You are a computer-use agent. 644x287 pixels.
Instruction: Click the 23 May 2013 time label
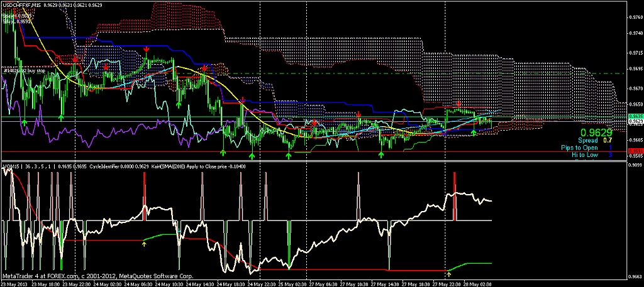click(13, 284)
